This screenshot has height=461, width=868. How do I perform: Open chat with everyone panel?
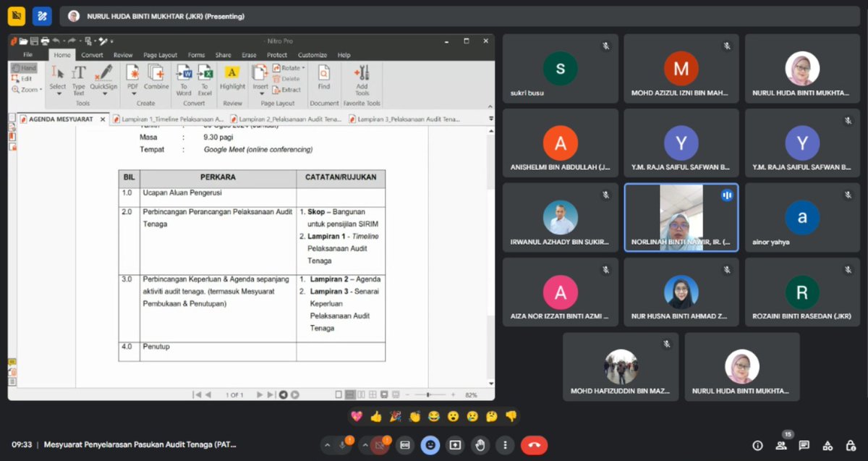click(804, 445)
